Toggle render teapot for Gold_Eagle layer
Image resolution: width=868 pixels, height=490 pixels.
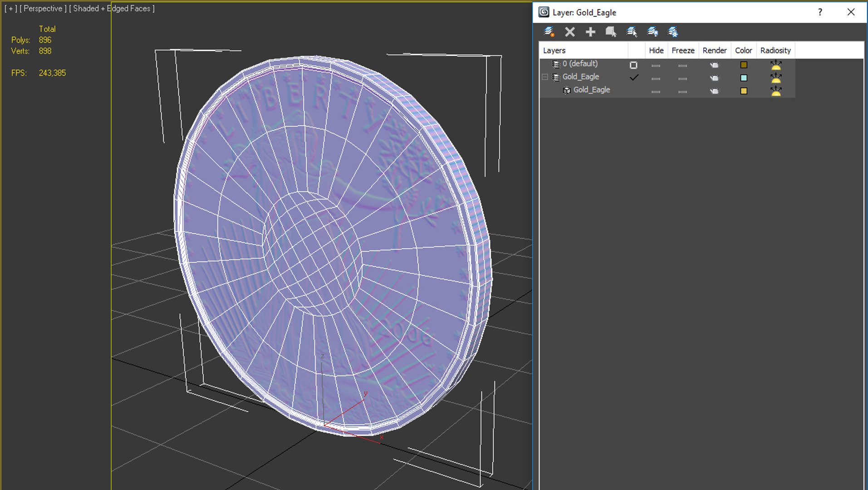(x=714, y=78)
